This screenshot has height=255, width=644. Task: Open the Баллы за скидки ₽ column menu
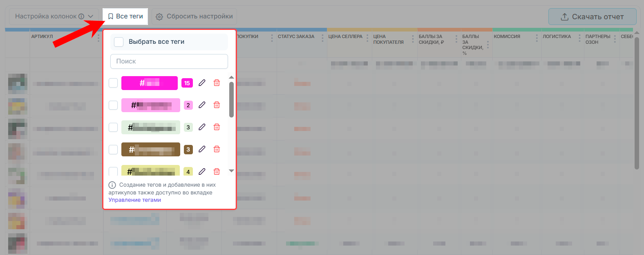pyautogui.click(x=456, y=39)
